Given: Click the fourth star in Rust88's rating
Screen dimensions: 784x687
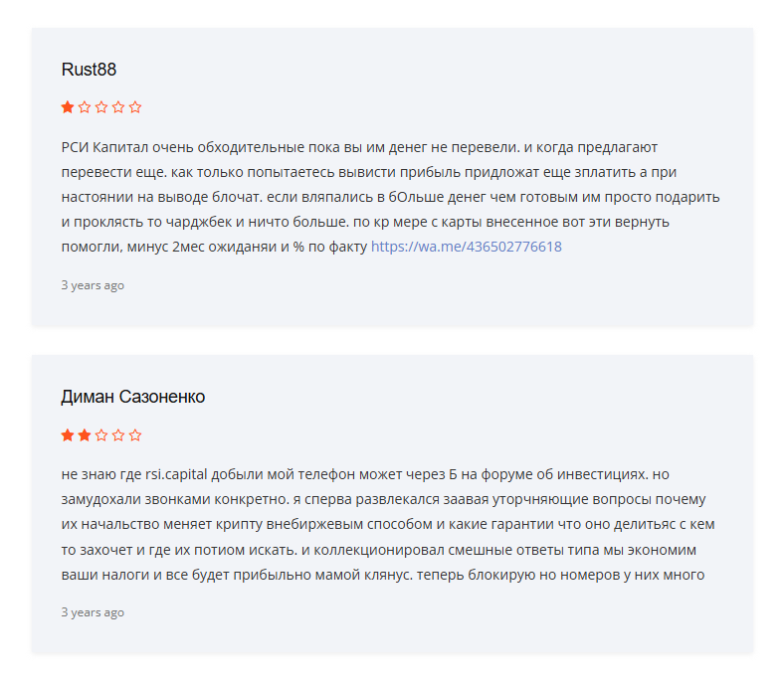Looking at the screenshot, I should click(118, 107).
